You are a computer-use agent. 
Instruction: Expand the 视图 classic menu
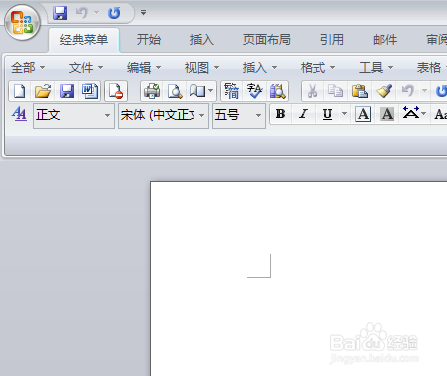click(x=202, y=68)
